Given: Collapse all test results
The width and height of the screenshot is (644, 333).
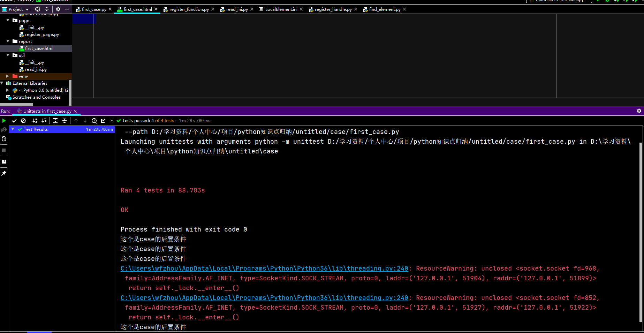Looking at the screenshot, I should [x=65, y=121].
